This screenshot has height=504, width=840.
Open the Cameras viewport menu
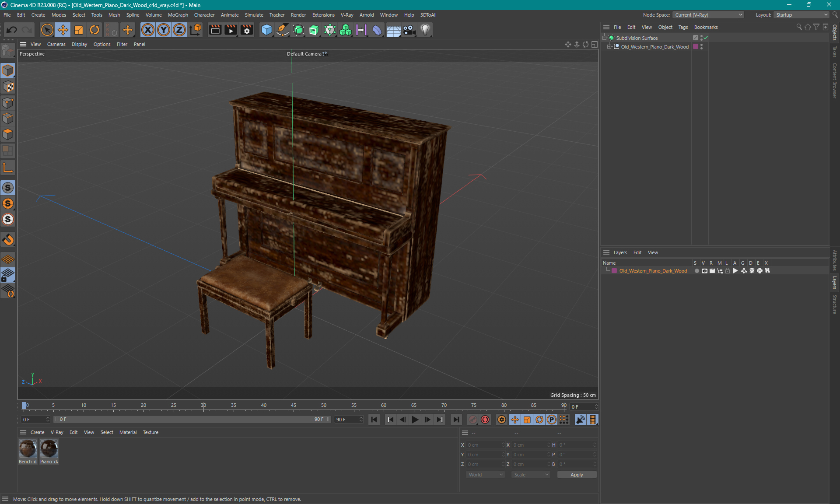coord(56,44)
